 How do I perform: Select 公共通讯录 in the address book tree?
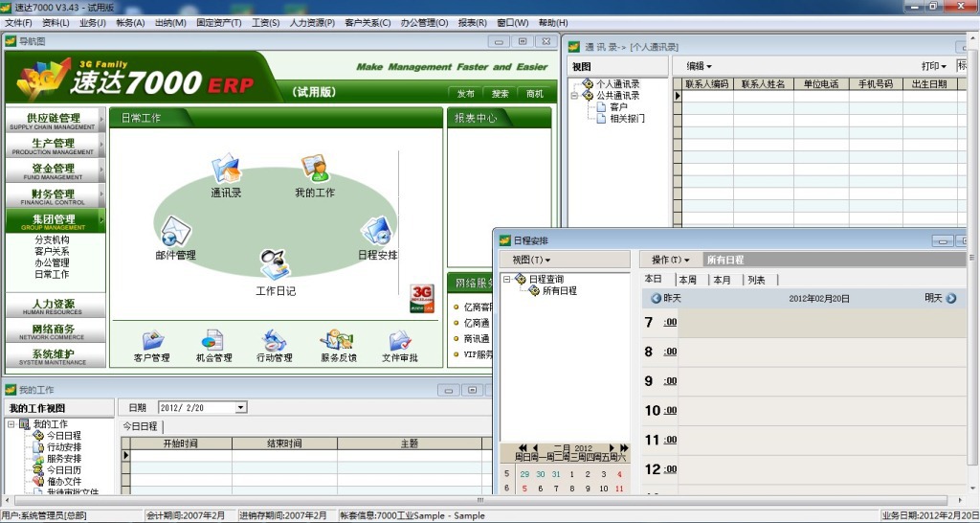pos(617,95)
